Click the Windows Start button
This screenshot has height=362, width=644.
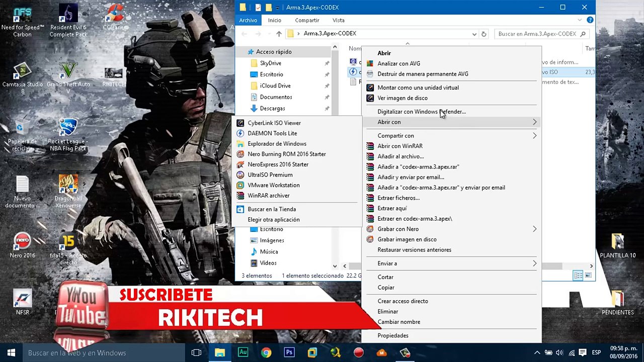coord(12,352)
